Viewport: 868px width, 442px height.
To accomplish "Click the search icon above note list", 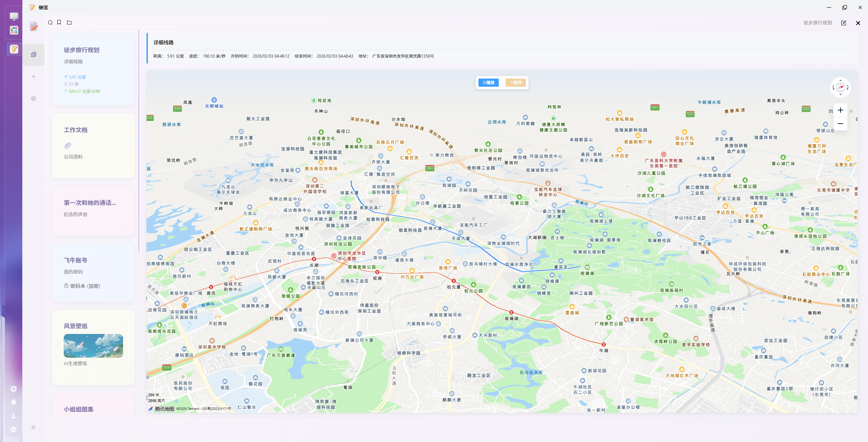I will point(50,23).
